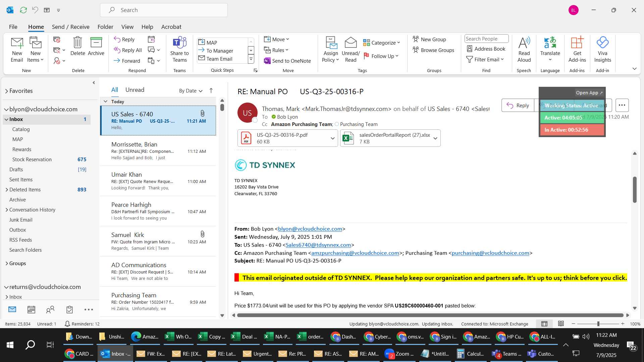644x362 pixels.
Task: Open the Help tab
Action: (147, 27)
